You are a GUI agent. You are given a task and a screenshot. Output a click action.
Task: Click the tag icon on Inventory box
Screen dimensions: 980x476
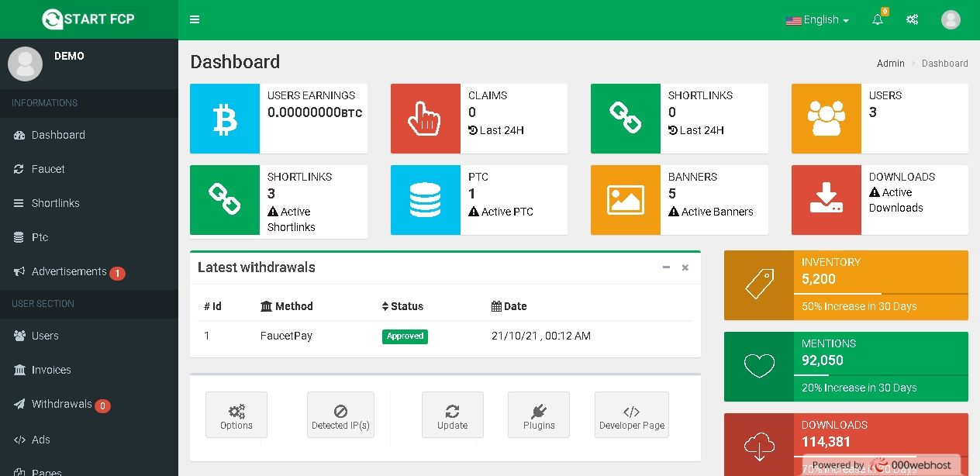(x=759, y=285)
